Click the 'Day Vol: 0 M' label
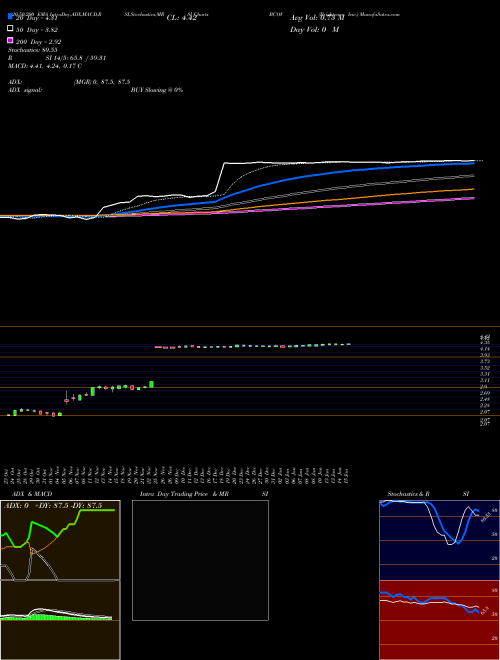 pyautogui.click(x=314, y=30)
